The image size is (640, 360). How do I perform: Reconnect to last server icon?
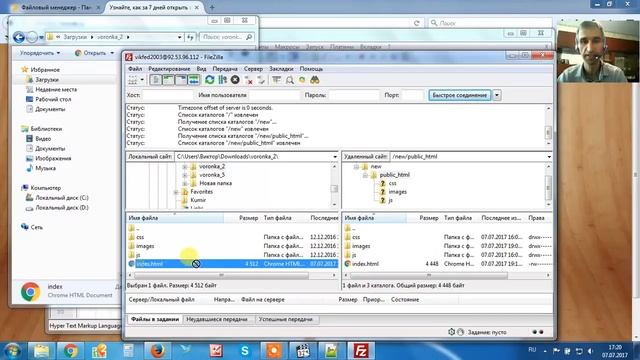[x=261, y=80]
